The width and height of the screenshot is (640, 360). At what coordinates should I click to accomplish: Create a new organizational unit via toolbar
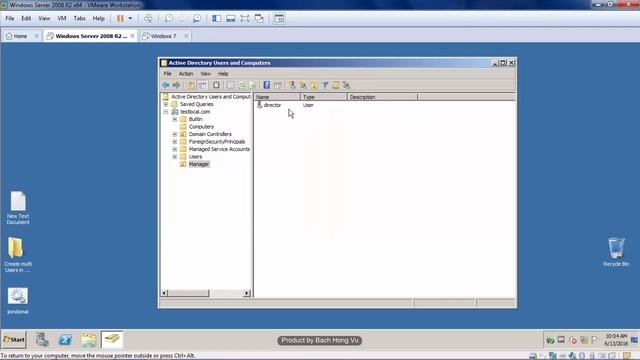[314, 85]
